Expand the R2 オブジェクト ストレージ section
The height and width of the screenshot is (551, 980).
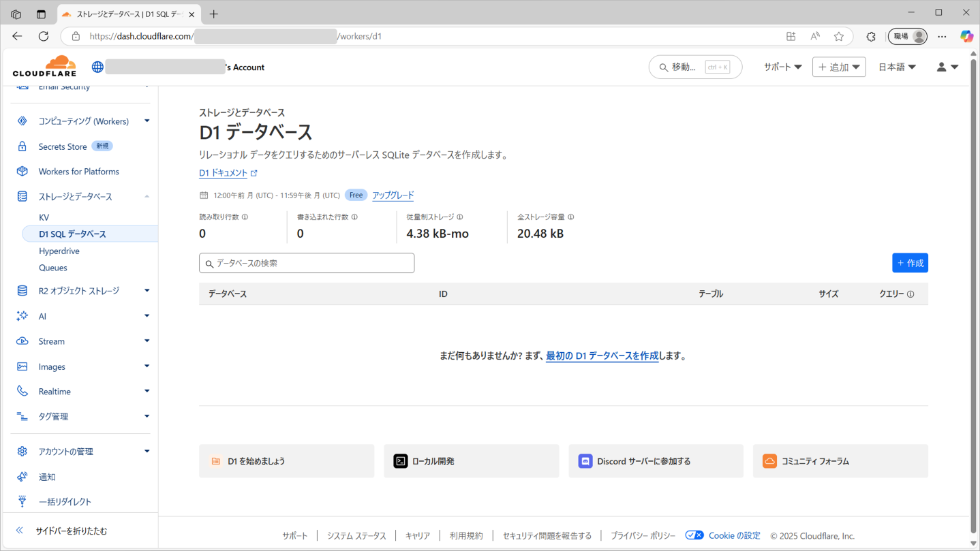(147, 291)
